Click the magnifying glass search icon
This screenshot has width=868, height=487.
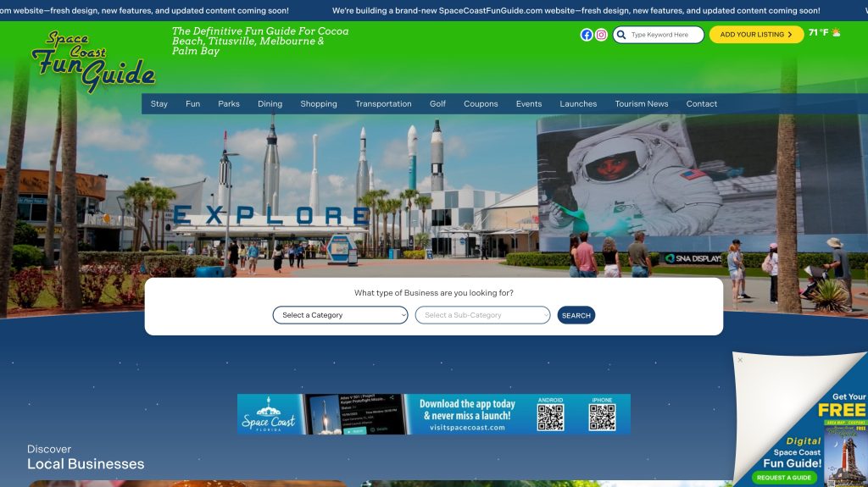click(621, 35)
